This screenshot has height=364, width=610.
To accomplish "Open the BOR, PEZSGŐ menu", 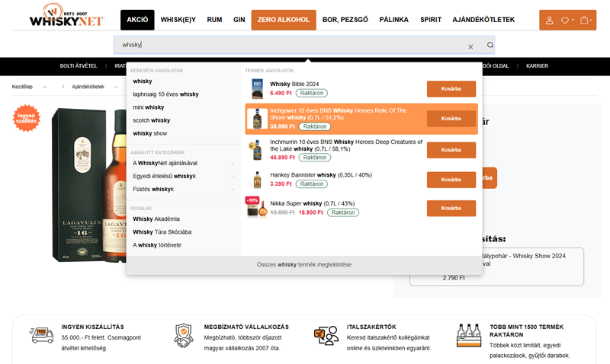I will point(345,20).
